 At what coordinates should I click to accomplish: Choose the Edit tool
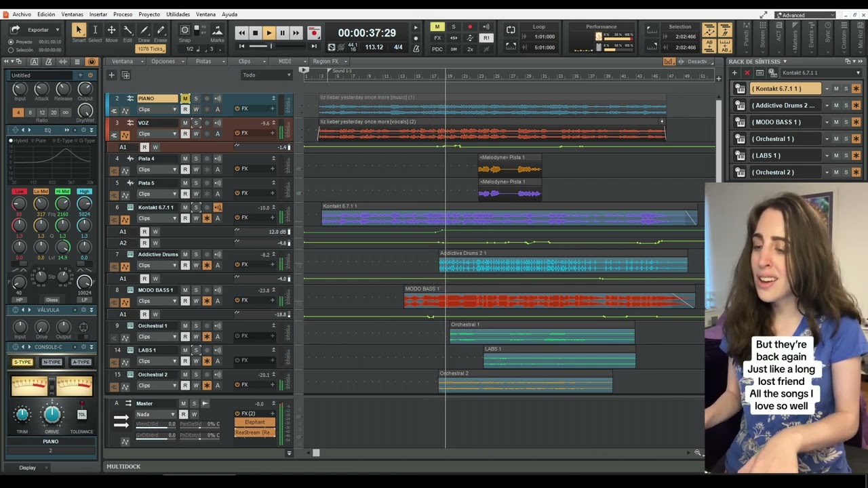[x=127, y=30]
